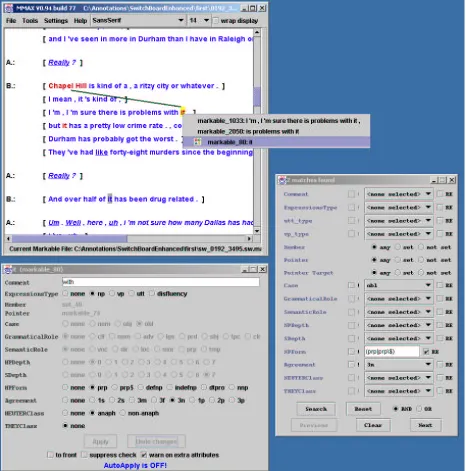Open the SDepth search dropdown

coord(399,338)
